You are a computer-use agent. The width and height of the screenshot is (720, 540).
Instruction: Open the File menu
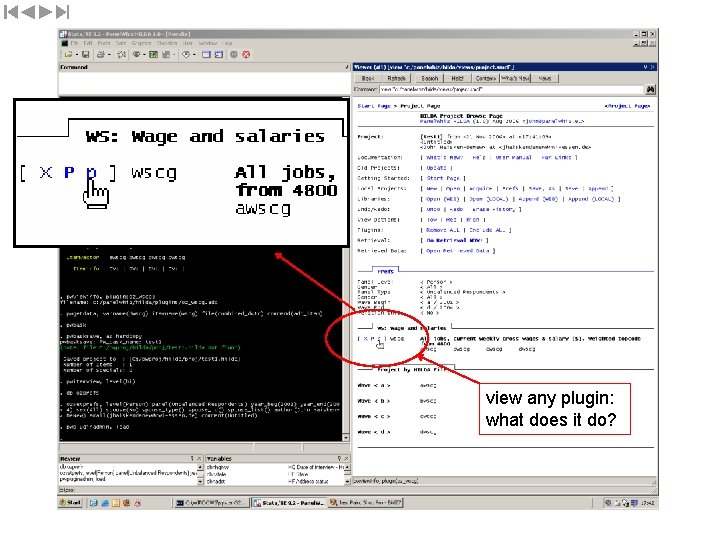(74, 43)
